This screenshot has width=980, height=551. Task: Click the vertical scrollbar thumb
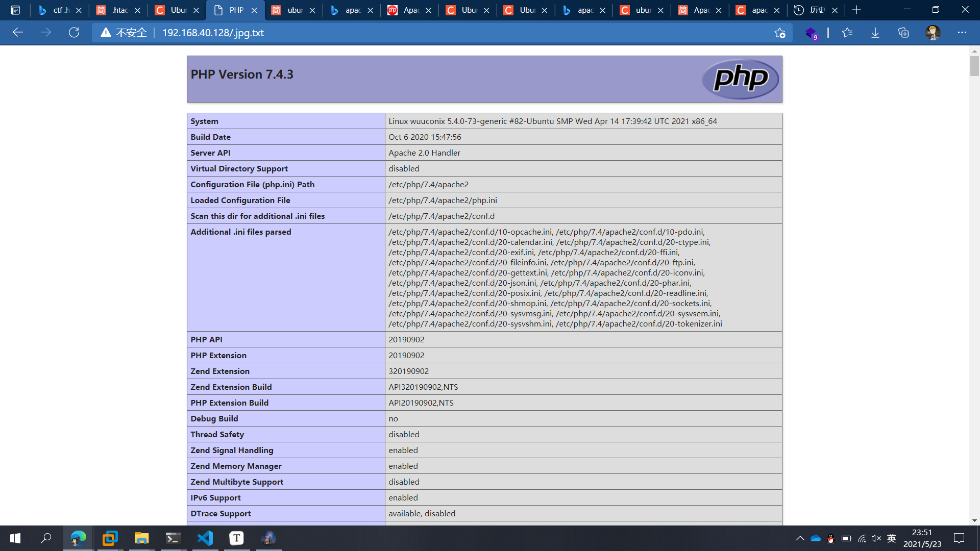pyautogui.click(x=974, y=65)
